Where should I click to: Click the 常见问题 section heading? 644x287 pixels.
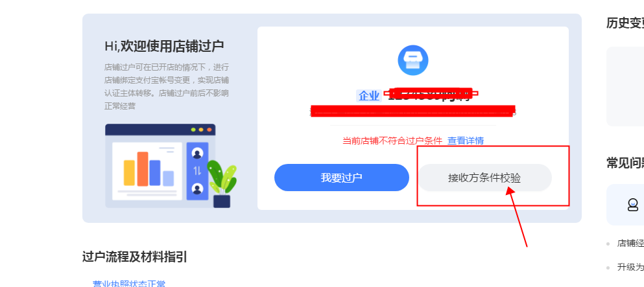tap(625, 163)
